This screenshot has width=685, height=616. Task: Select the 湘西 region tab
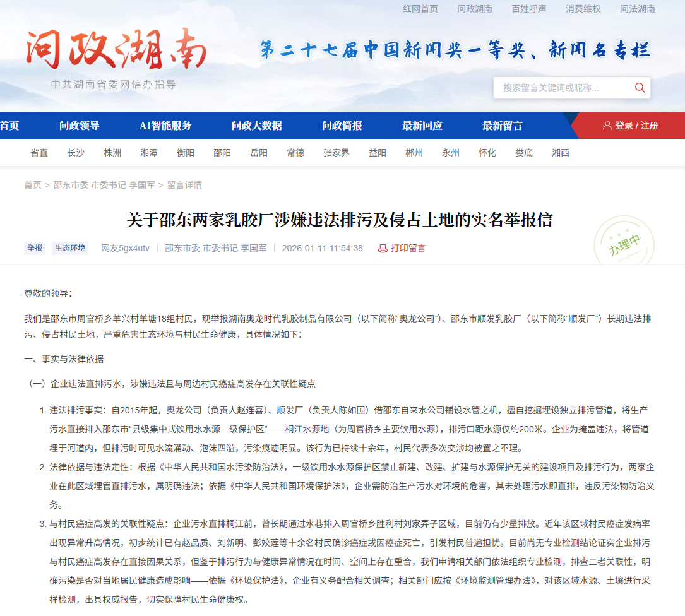pos(560,153)
